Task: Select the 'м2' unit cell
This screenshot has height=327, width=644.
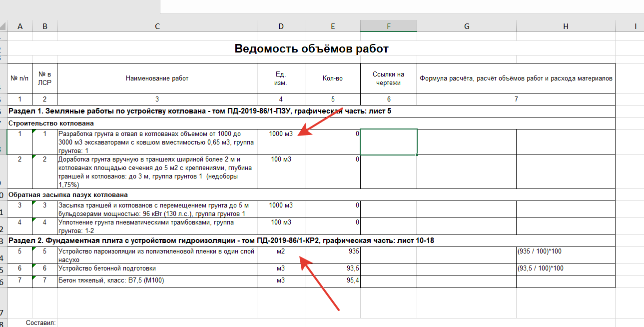Action: coord(281,255)
